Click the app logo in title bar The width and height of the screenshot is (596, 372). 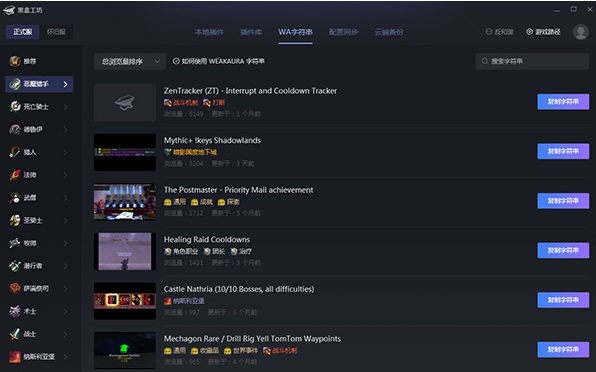click(9, 10)
